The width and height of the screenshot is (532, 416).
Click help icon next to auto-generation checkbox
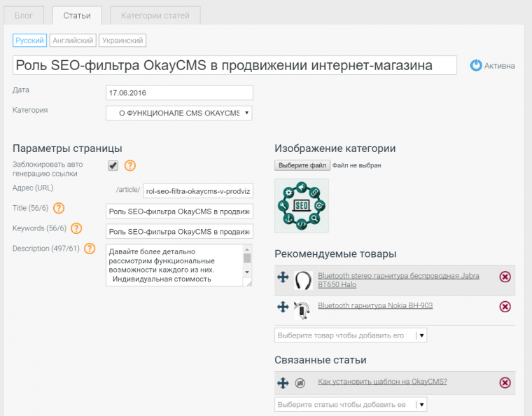[129, 166]
